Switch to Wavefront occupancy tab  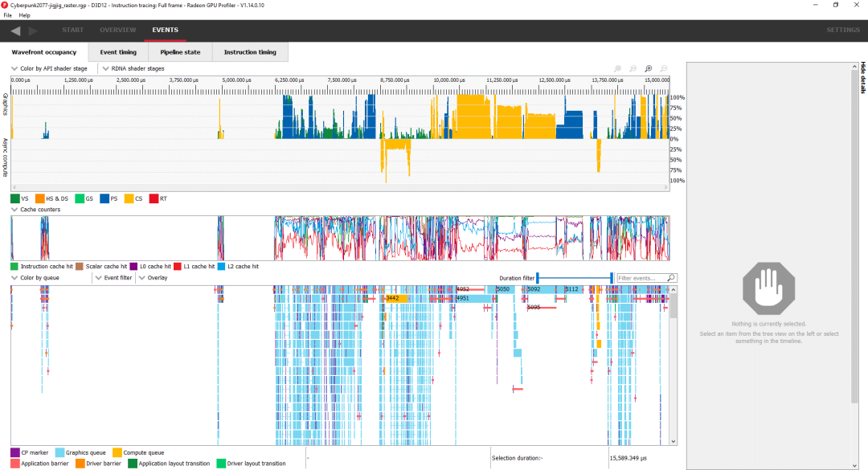click(44, 52)
